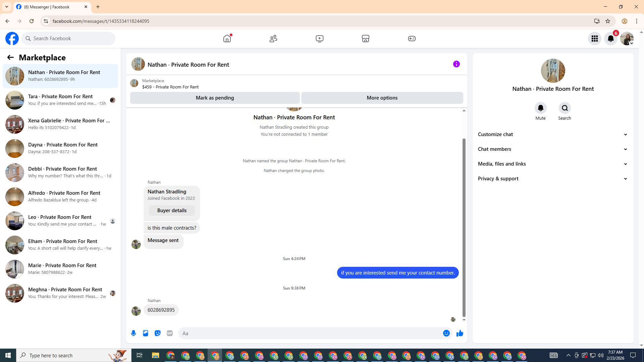This screenshot has width=644, height=362.
Task: Click the chat messages scrollbar
Action: tap(464, 228)
